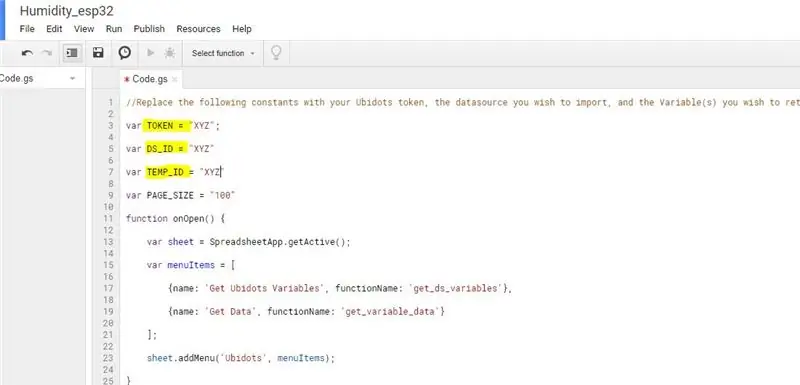
Task: Open the Resources menu
Action: [198, 29]
